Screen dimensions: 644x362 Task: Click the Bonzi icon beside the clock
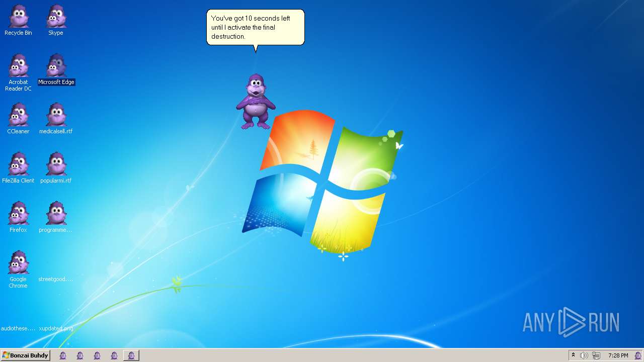point(638,355)
